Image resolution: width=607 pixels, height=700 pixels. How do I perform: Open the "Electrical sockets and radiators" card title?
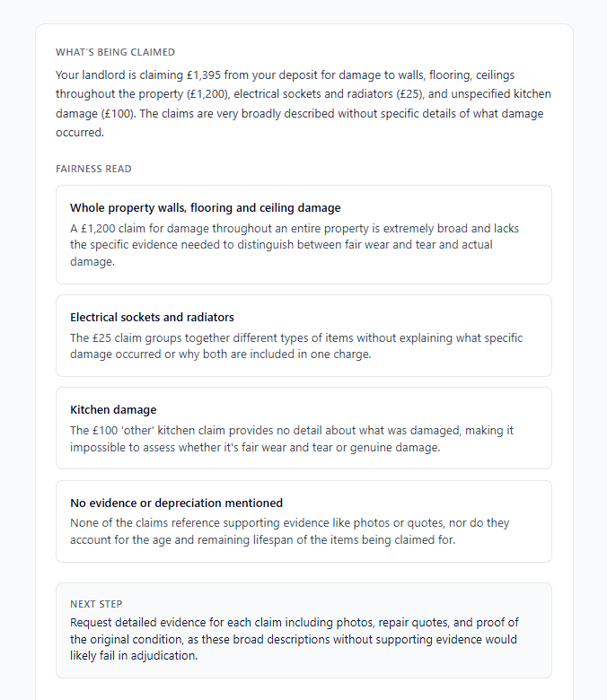tap(152, 318)
